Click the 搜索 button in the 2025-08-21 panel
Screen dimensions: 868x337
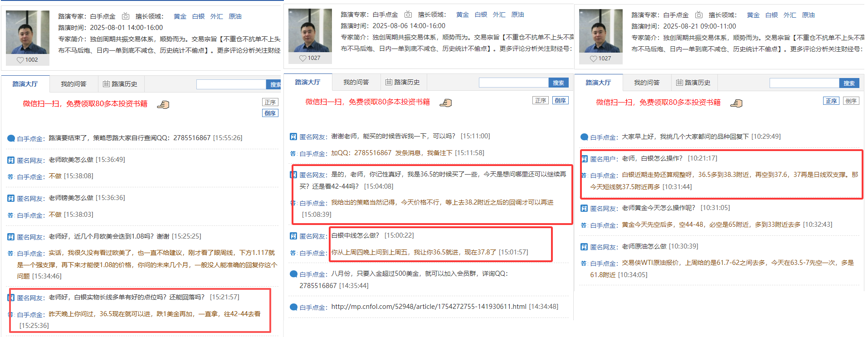pos(849,83)
